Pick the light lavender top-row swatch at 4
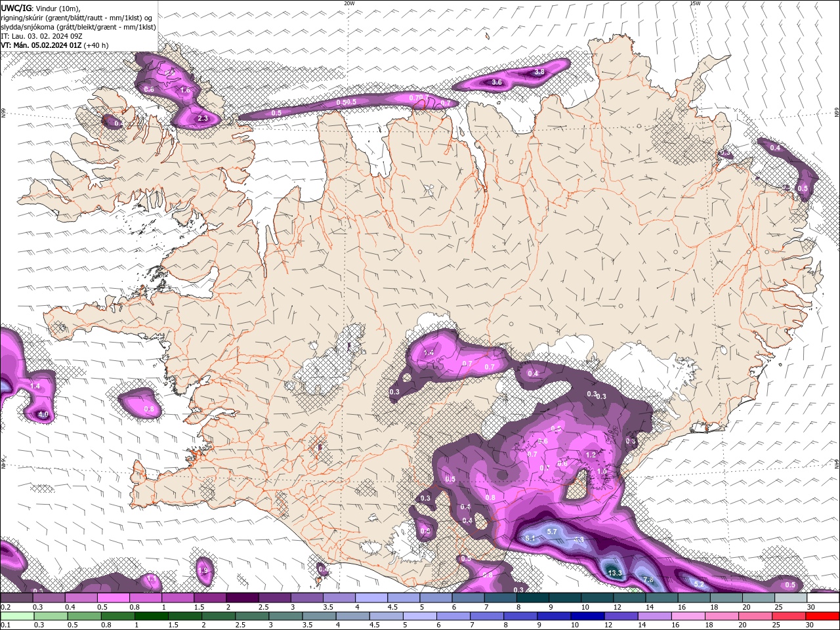840x630 pixels. pos(371,598)
